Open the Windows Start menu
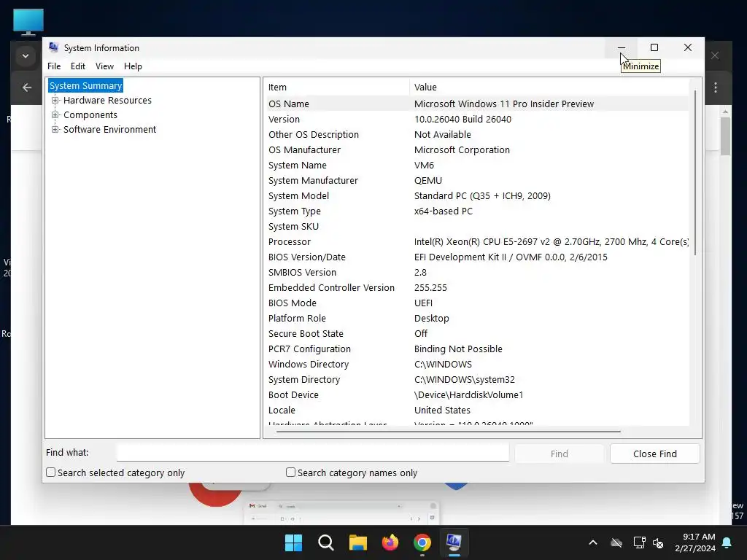This screenshot has width=747, height=560. tap(293, 542)
